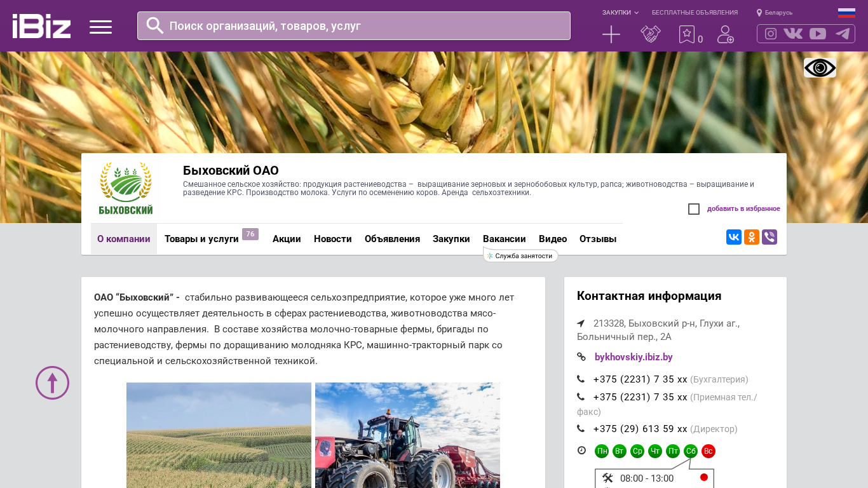The image size is (868, 488).
Task: Switch language via Russian flag
Action: point(846,13)
